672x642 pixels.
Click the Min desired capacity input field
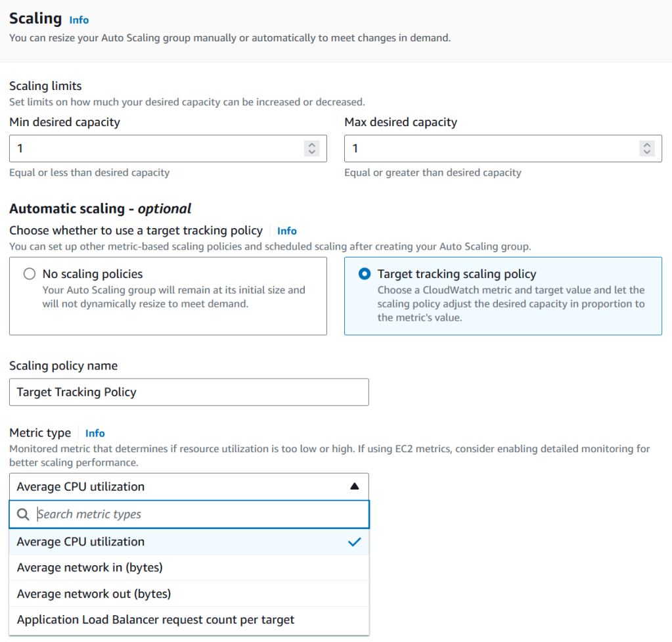pos(154,149)
